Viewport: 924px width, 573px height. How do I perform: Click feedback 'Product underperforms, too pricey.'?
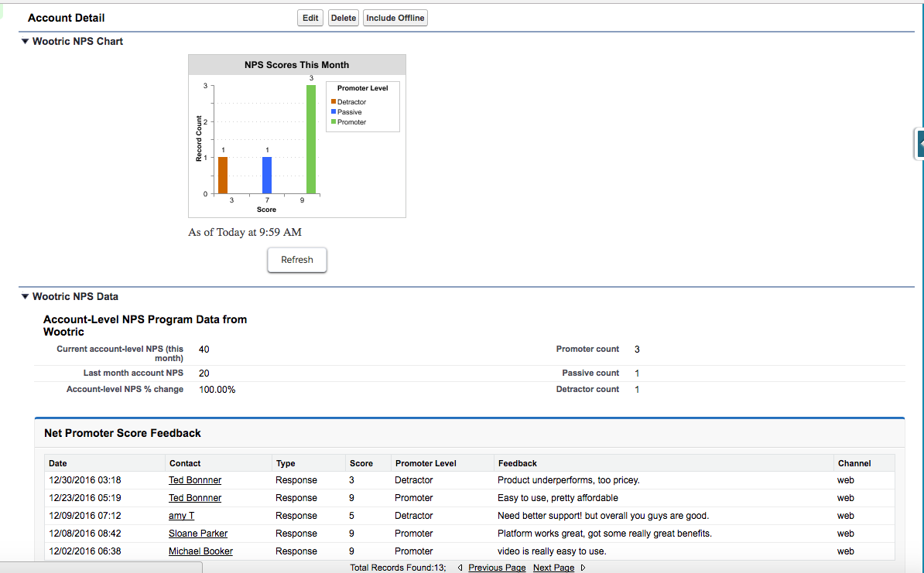pos(569,480)
